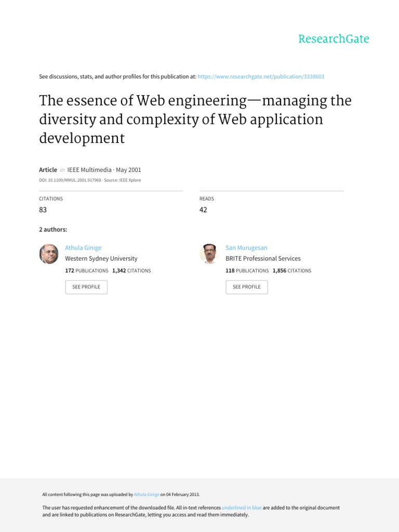Click Athula Ginige's profile photo

(49, 254)
